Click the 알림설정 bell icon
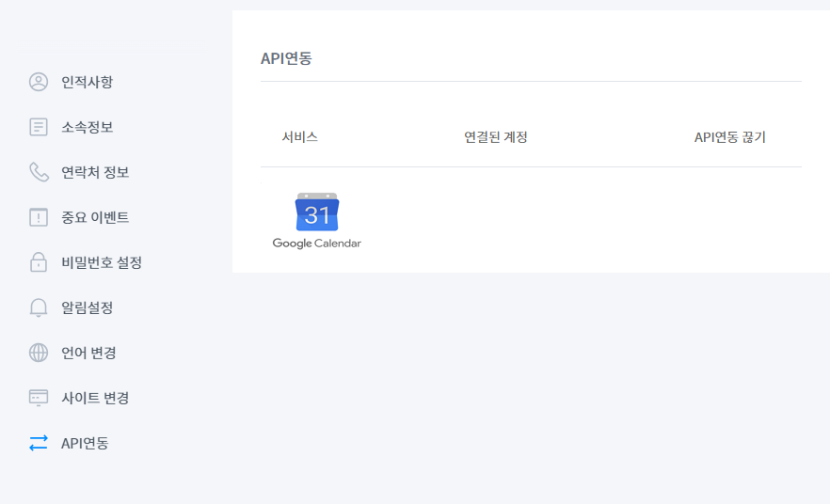This screenshot has height=504, width=830. click(x=38, y=307)
